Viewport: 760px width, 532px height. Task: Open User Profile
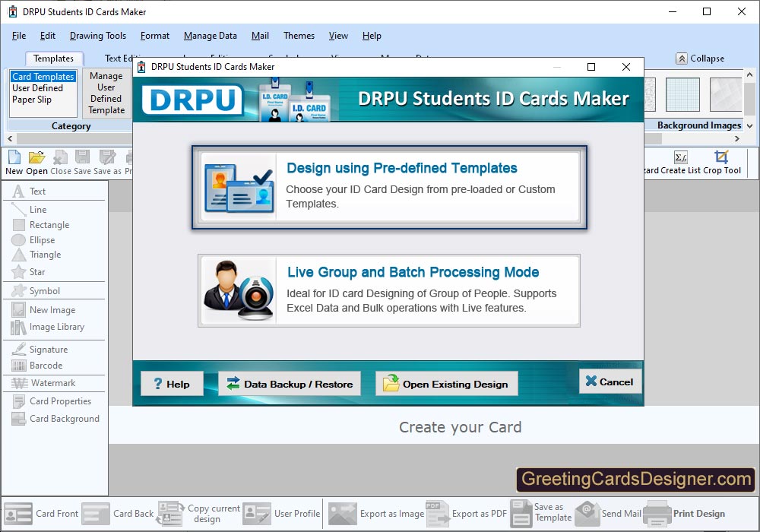282,514
